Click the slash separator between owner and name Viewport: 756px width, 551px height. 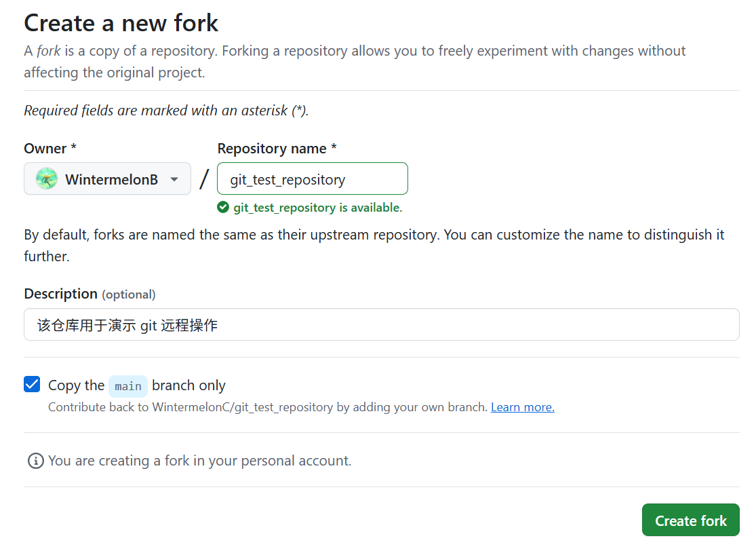click(204, 179)
